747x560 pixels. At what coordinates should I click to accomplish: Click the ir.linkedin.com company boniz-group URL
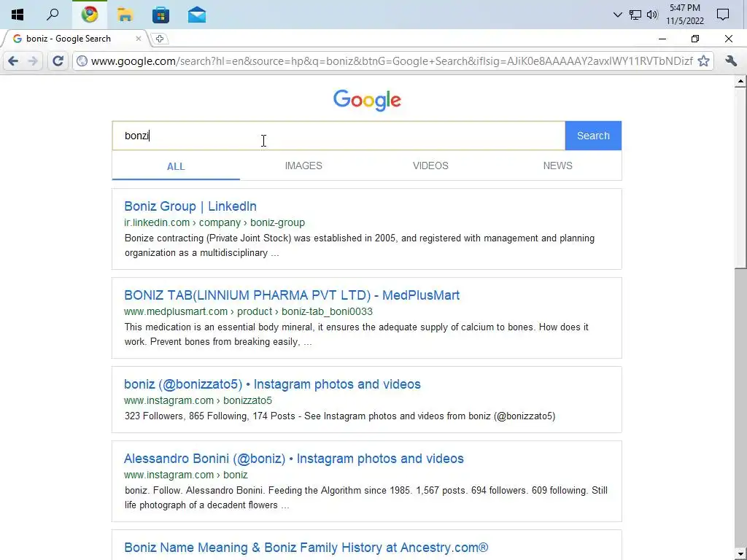click(x=214, y=222)
